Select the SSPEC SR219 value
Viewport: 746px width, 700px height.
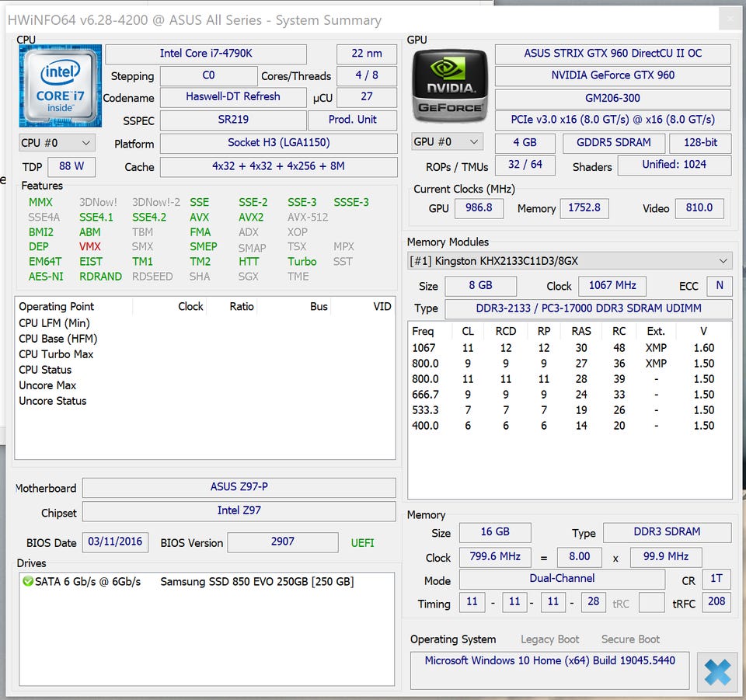tap(232, 120)
